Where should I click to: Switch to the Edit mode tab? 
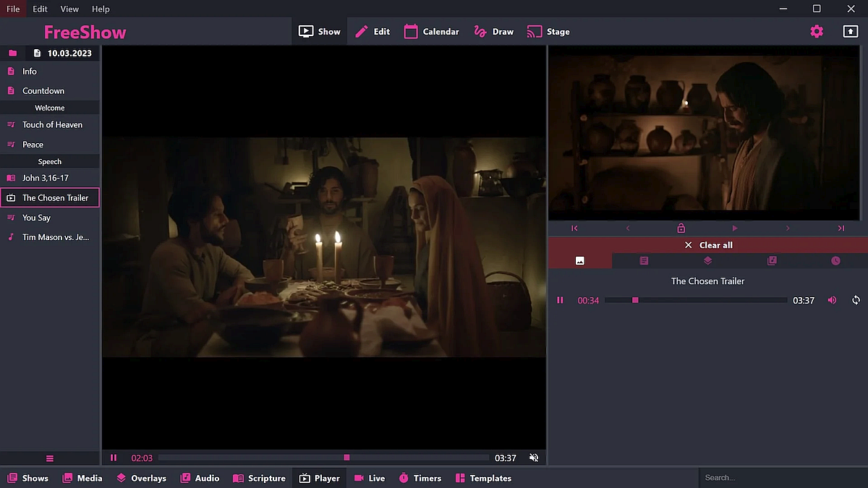[x=373, y=31]
